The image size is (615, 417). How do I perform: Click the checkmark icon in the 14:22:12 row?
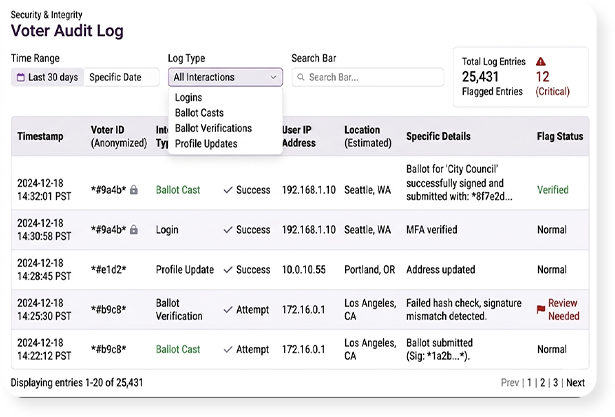(x=228, y=350)
